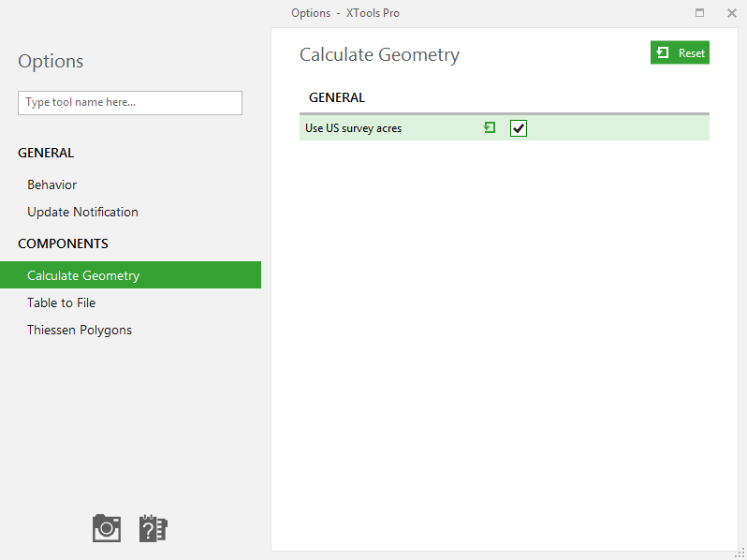The width and height of the screenshot is (747, 560).
Task: Click the green Reset button
Action: coord(680,52)
